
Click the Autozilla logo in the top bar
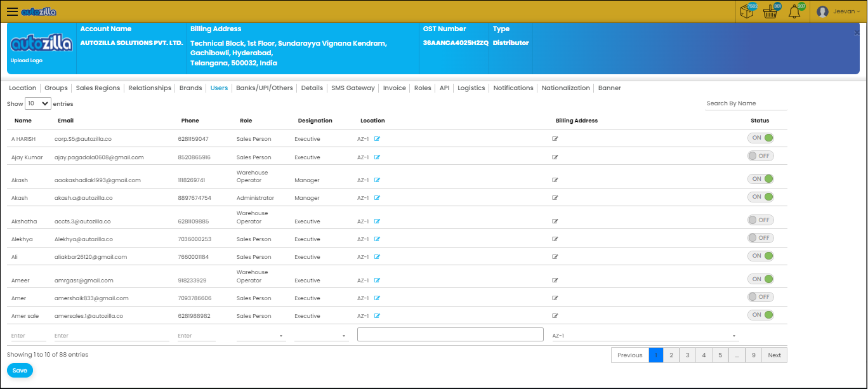39,11
